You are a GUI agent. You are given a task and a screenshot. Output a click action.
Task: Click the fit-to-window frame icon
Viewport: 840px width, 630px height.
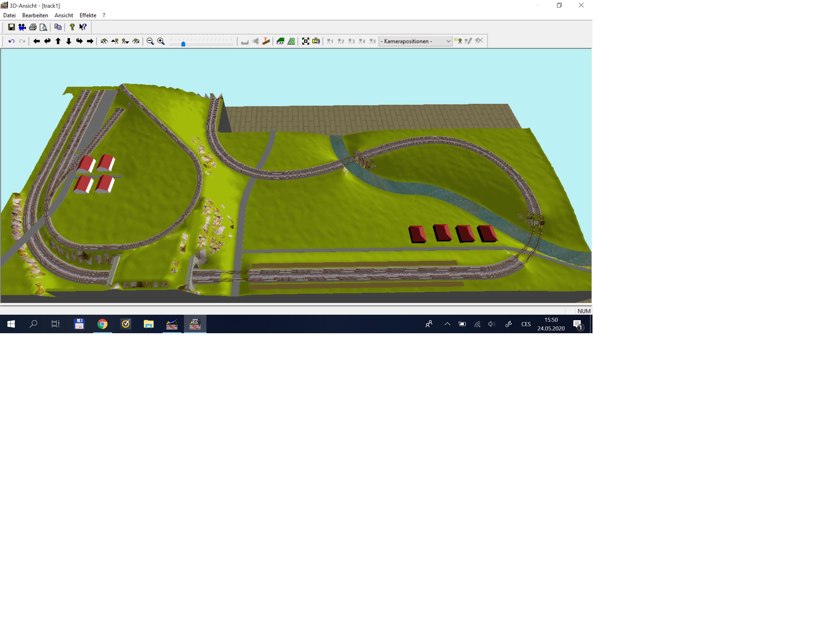point(305,41)
